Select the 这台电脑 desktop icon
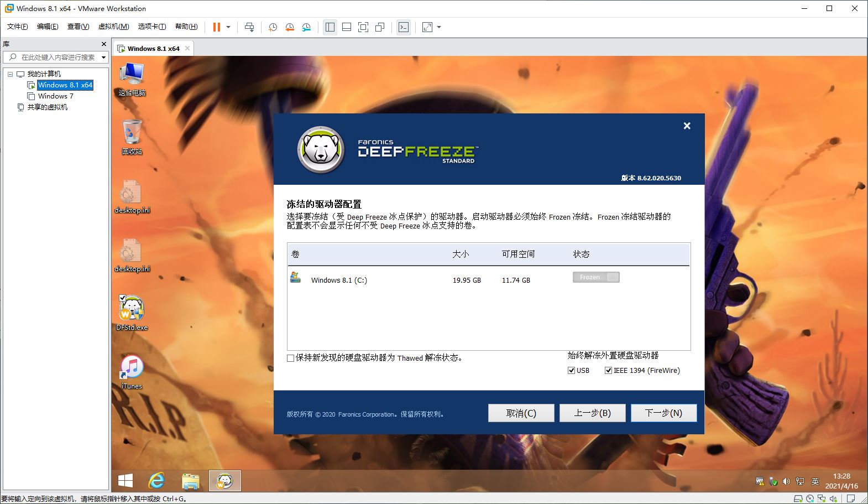The width and height of the screenshot is (868, 504). [x=132, y=79]
